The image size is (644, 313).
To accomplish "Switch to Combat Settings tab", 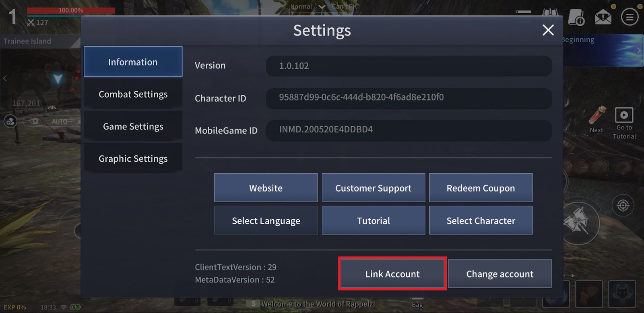I will pyautogui.click(x=133, y=94).
